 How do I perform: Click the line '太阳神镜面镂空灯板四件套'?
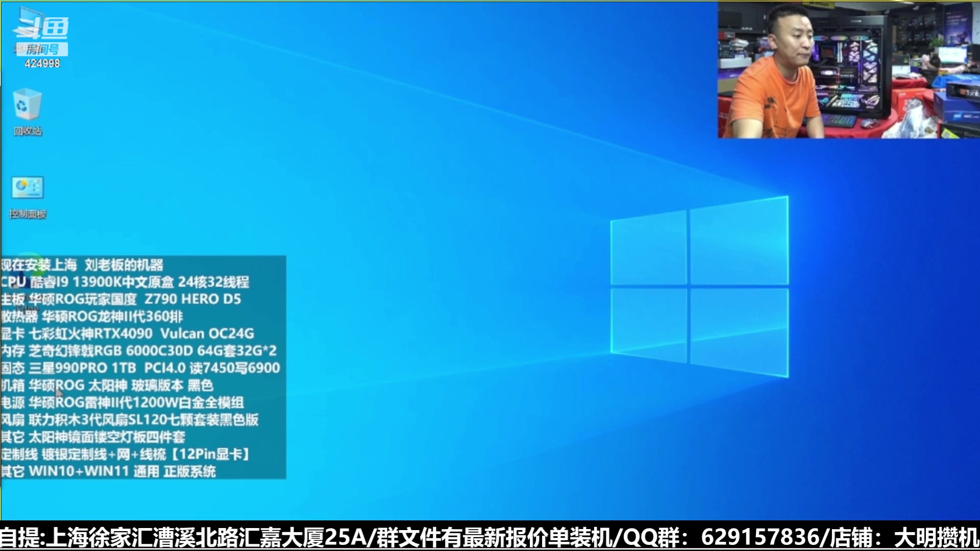tap(107, 437)
